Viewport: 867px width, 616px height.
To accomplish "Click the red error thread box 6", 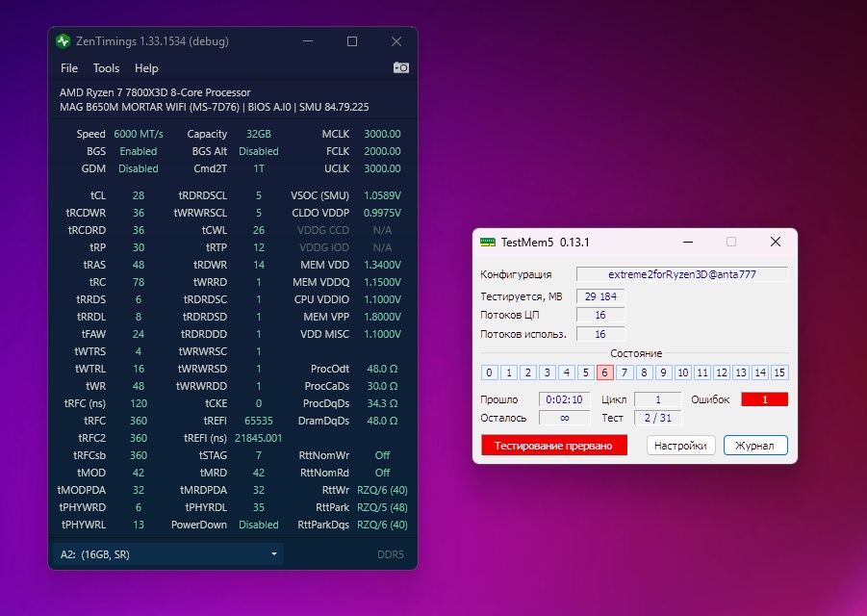I will pyautogui.click(x=605, y=372).
